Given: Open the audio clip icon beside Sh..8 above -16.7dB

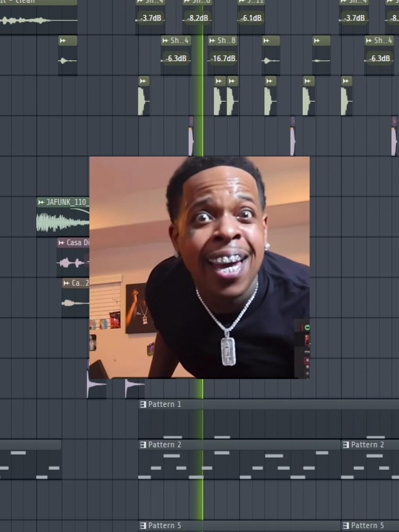Looking at the screenshot, I should pos(212,41).
